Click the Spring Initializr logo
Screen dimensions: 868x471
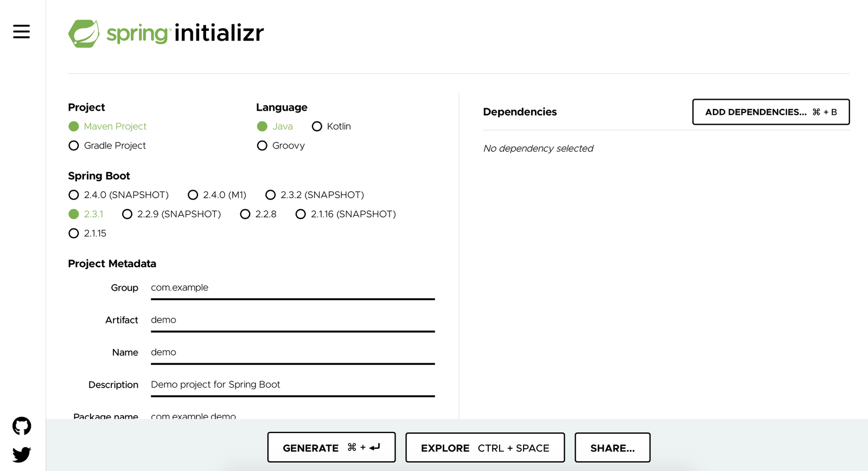point(166,33)
